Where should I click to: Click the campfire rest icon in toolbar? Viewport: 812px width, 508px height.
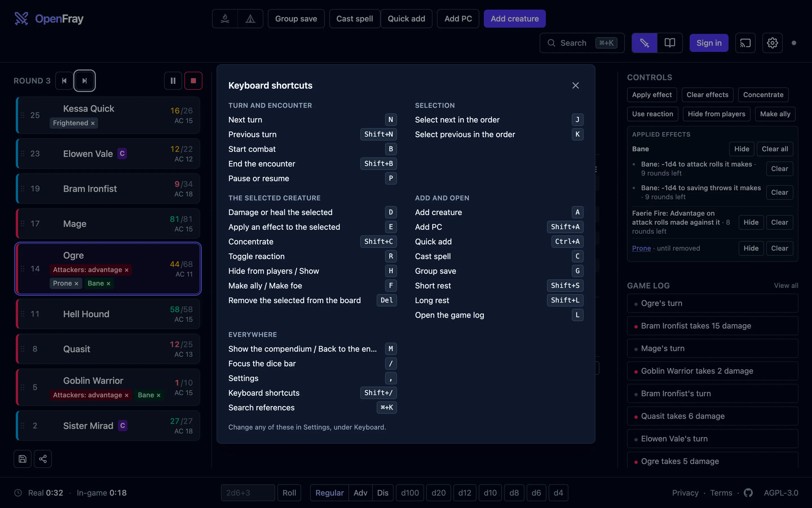point(225,19)
